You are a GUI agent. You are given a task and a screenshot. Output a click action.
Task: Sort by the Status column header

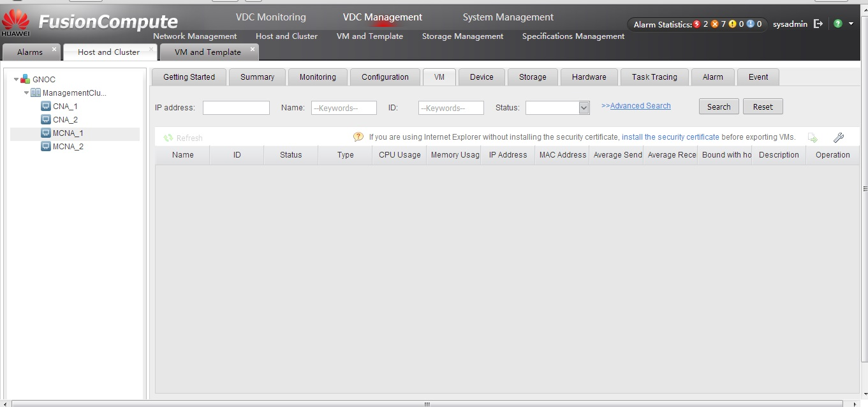[x=291, y=155]
